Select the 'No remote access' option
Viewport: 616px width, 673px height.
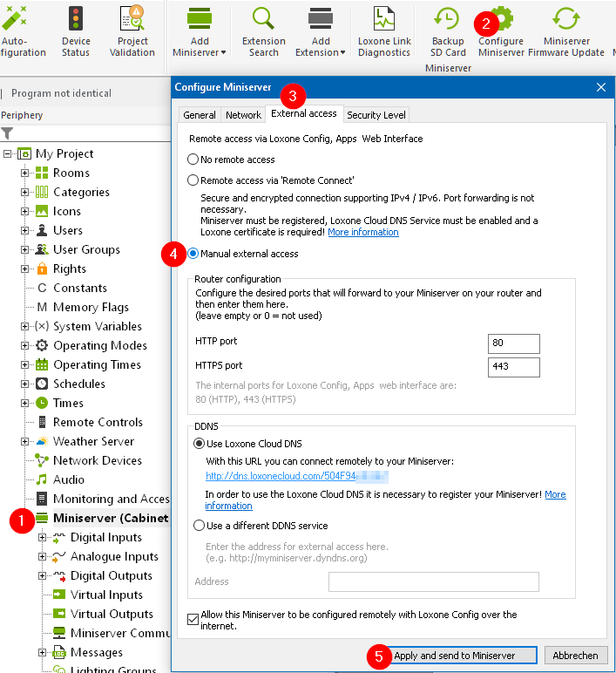click(193, 160)
